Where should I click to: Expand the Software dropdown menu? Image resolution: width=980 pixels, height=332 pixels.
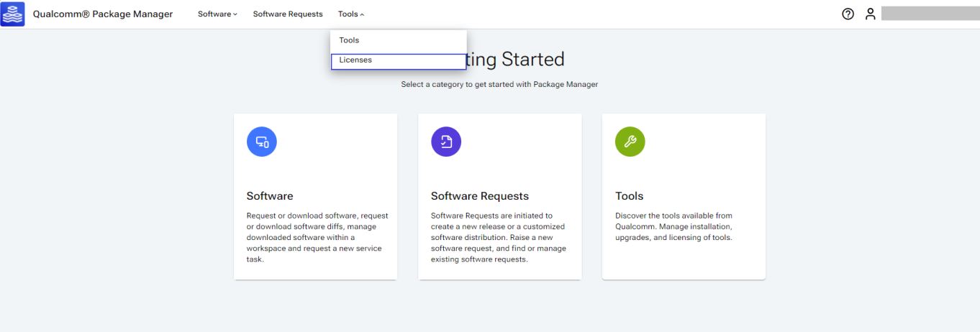point(217,14)
